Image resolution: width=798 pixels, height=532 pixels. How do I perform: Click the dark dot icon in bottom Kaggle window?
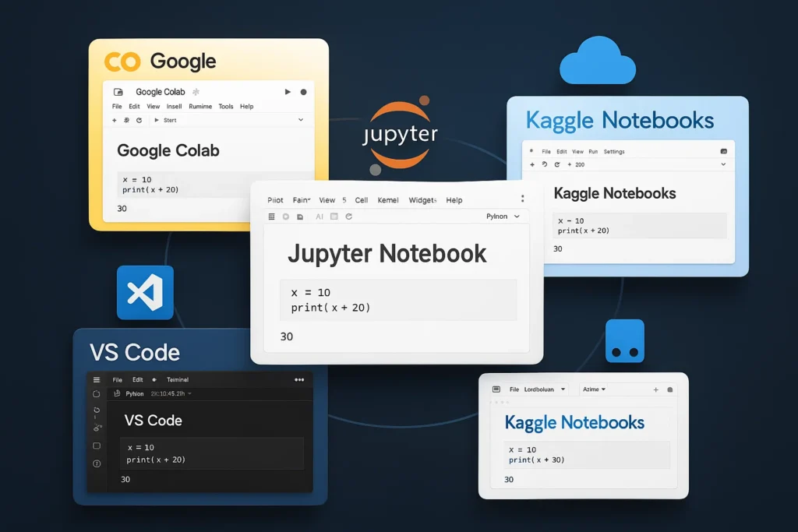point(669,390)
